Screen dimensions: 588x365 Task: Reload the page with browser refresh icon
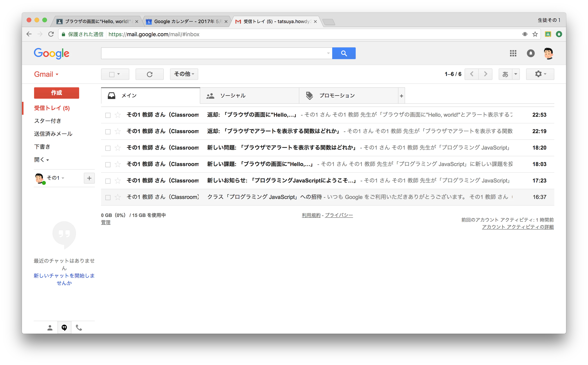51,34
